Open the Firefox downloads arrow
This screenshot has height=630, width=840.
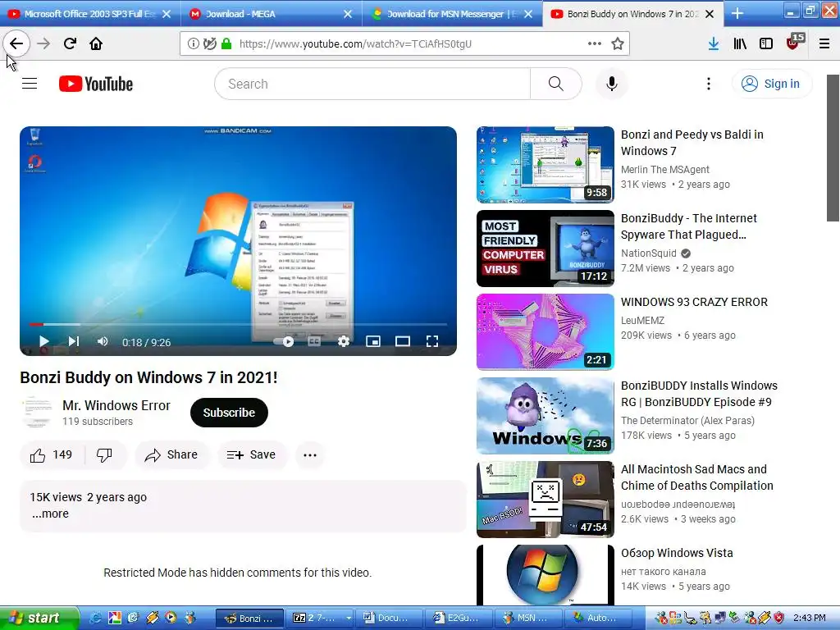click(713, 44)
